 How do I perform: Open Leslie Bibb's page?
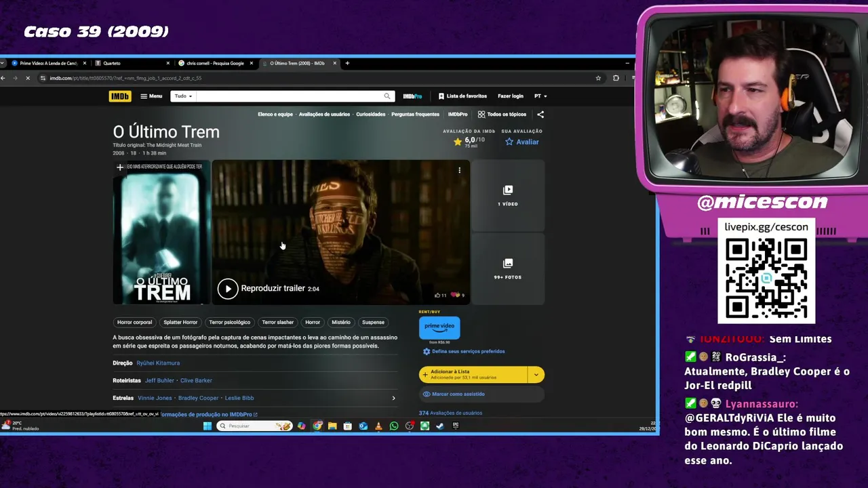click(x=239, y=399)
